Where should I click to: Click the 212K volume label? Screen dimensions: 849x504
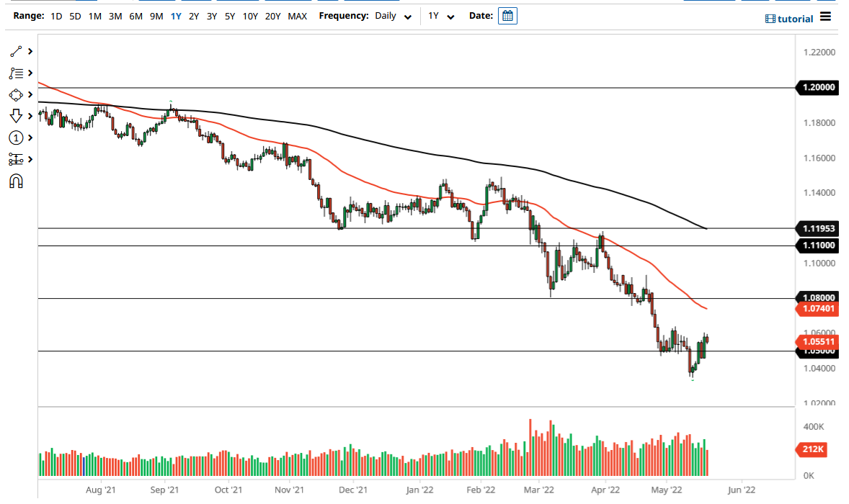coord(812,449)
